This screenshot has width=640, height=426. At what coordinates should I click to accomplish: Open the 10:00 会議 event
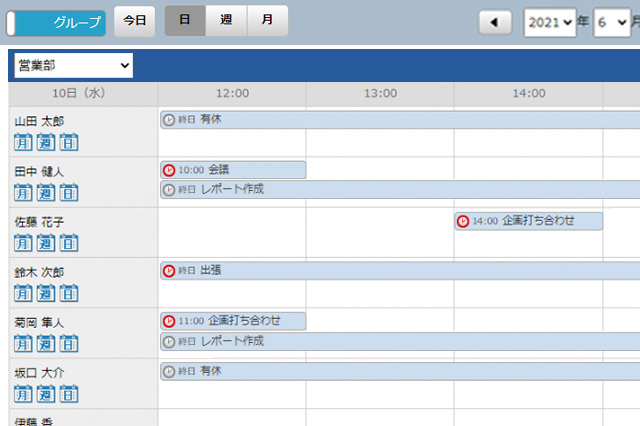[233, 170]
